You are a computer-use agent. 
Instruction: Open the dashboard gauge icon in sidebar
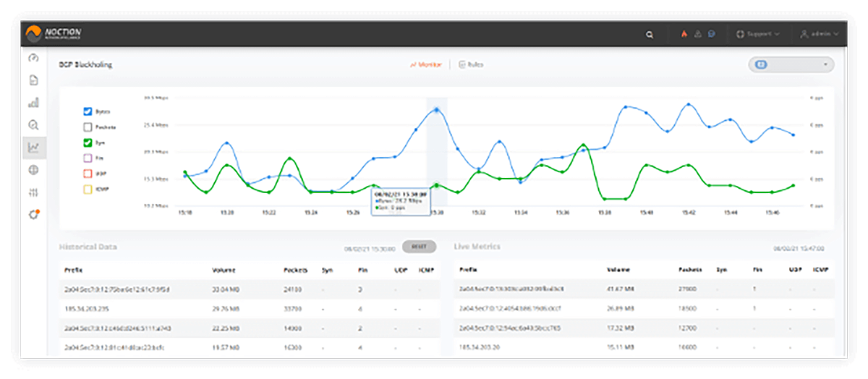33,58
